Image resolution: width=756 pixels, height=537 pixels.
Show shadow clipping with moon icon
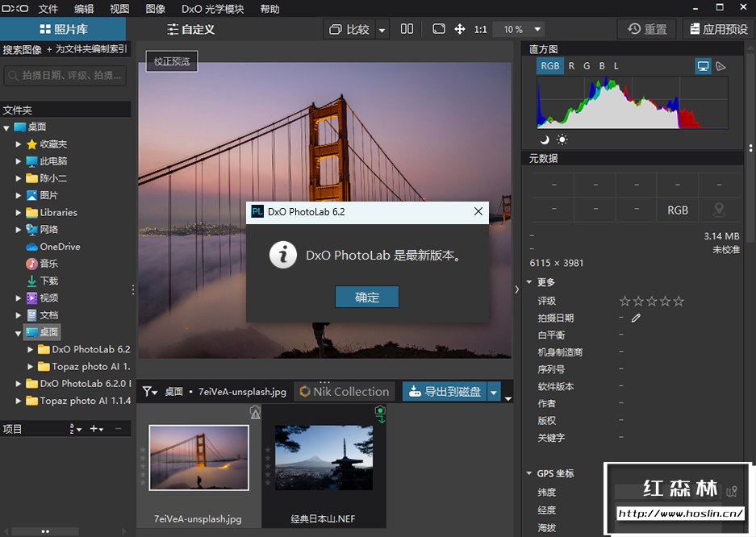(545, 139)
